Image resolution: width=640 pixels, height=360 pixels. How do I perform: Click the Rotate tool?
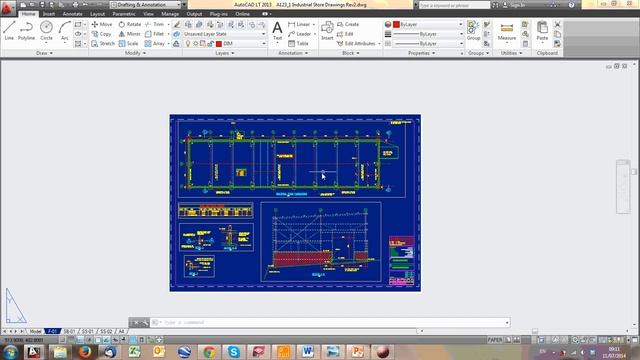pyautogui.click(x=129, y=24)
